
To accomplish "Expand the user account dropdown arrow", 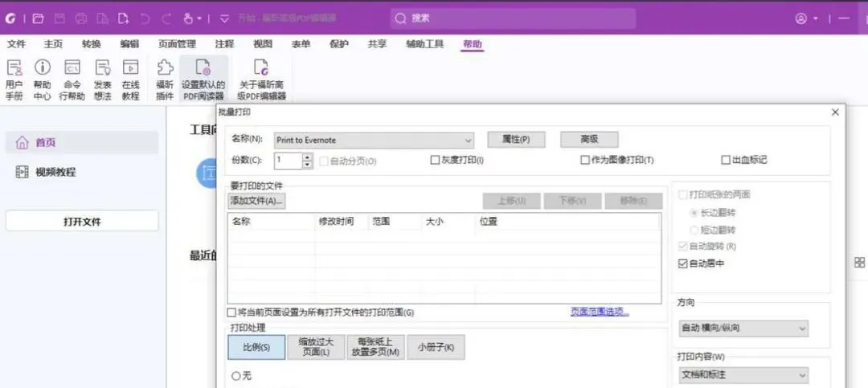I will point(816,18).
